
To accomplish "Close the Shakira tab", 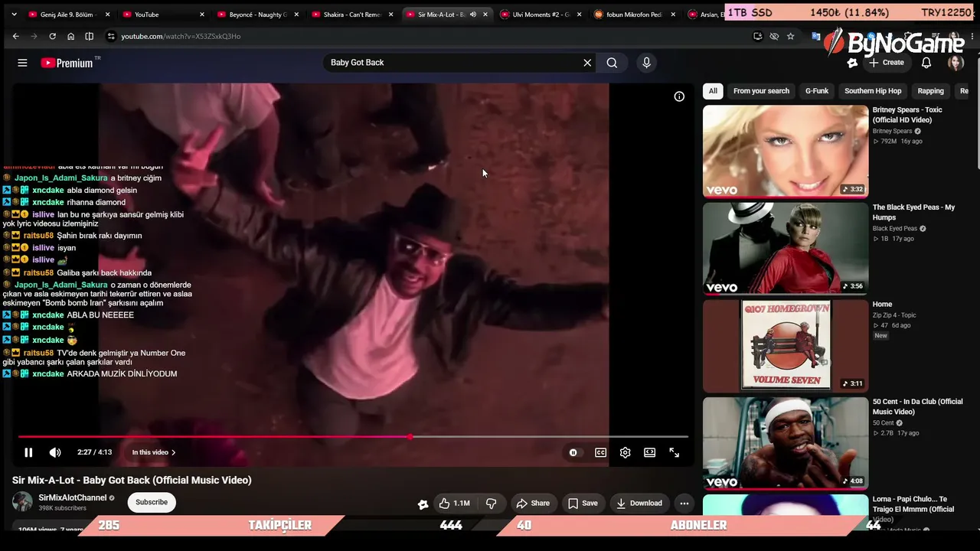I will coord(390,15).
